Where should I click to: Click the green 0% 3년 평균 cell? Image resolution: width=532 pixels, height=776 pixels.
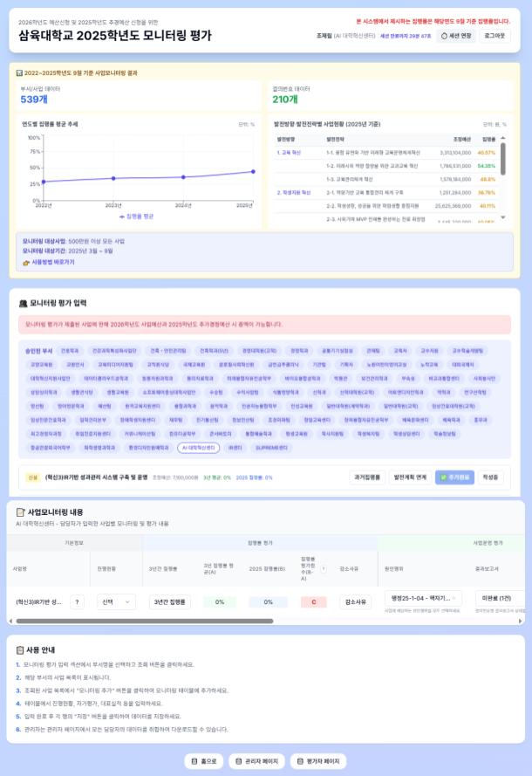[x=220, y=601]
